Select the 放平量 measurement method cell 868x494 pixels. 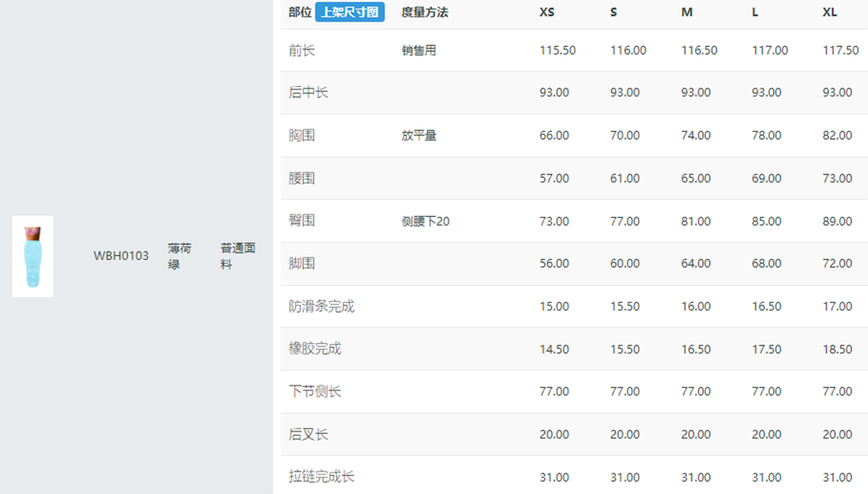point(419,135)
